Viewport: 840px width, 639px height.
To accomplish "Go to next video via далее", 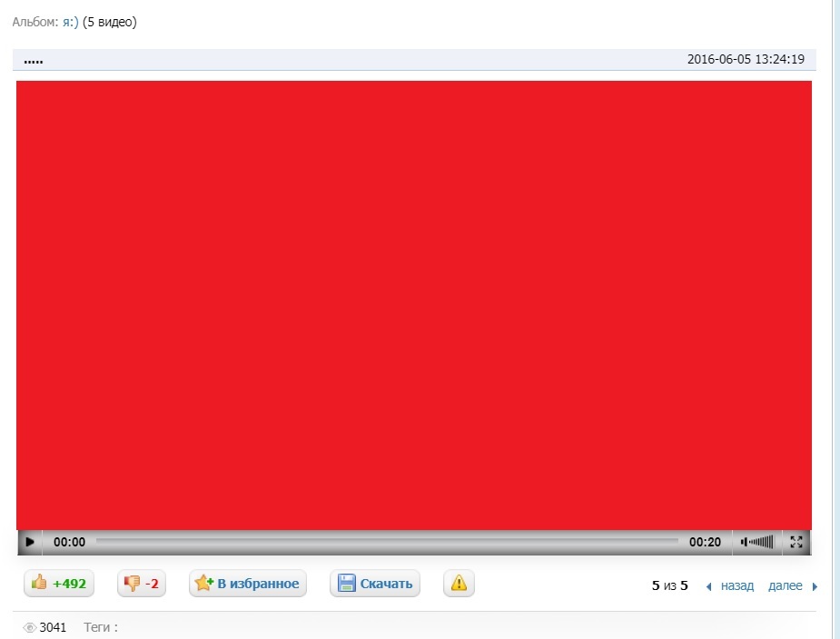I will (x=785, y=586).
